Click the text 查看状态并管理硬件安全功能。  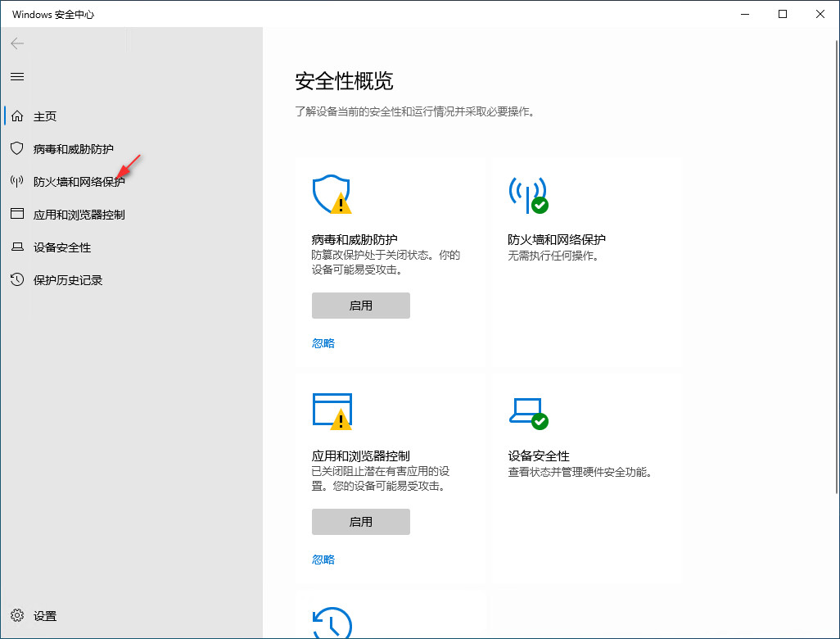tap(582, 472)
